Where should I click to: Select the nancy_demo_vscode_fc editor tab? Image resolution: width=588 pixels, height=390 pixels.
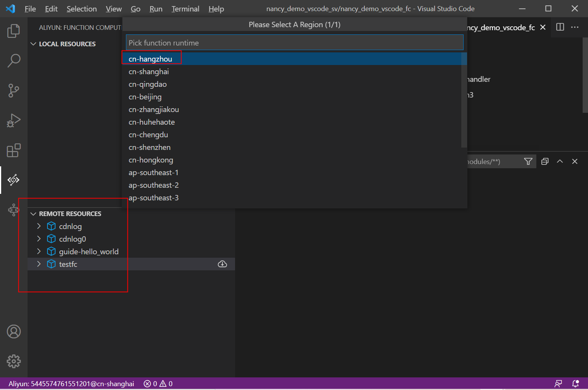point(501,28)
